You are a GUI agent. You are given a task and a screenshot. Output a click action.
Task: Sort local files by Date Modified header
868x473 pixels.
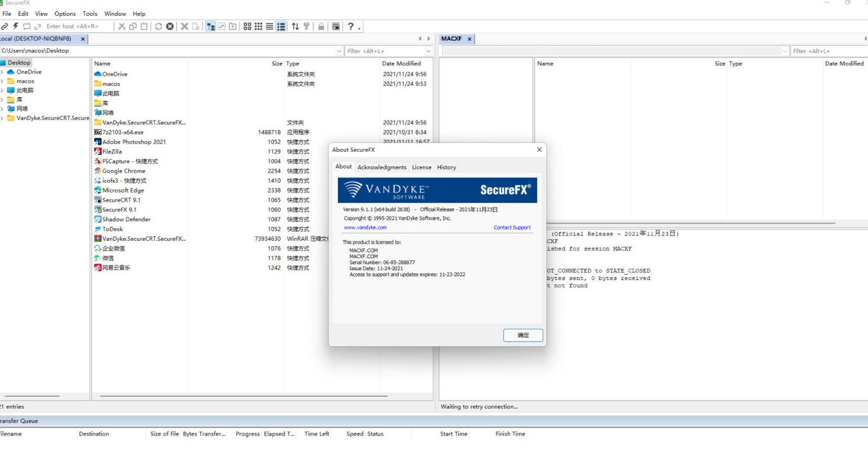(x=402, y=64)
